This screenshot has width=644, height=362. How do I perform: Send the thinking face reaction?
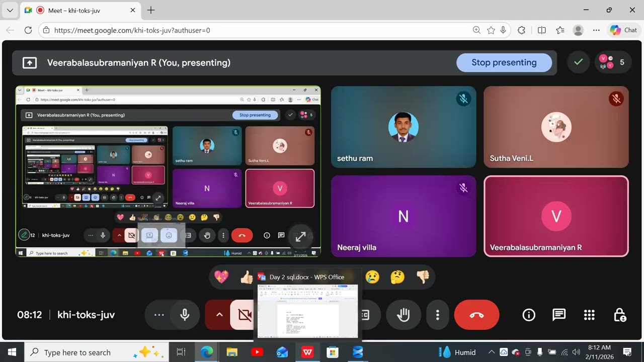point(397,277)
